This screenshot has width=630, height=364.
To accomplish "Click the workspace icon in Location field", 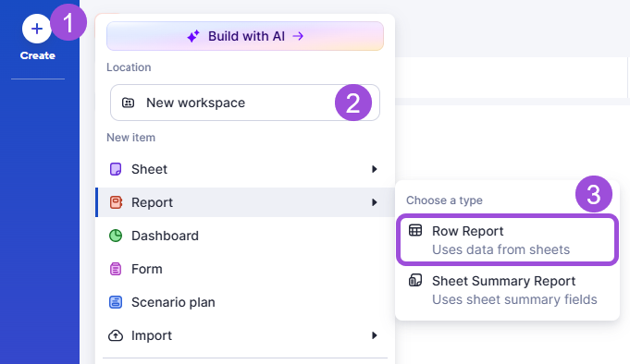I will click(x=128, y=103).
